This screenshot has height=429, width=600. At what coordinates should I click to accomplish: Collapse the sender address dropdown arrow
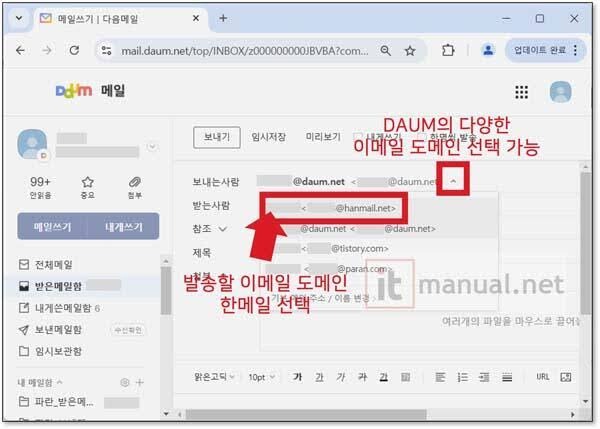point(453,181)
